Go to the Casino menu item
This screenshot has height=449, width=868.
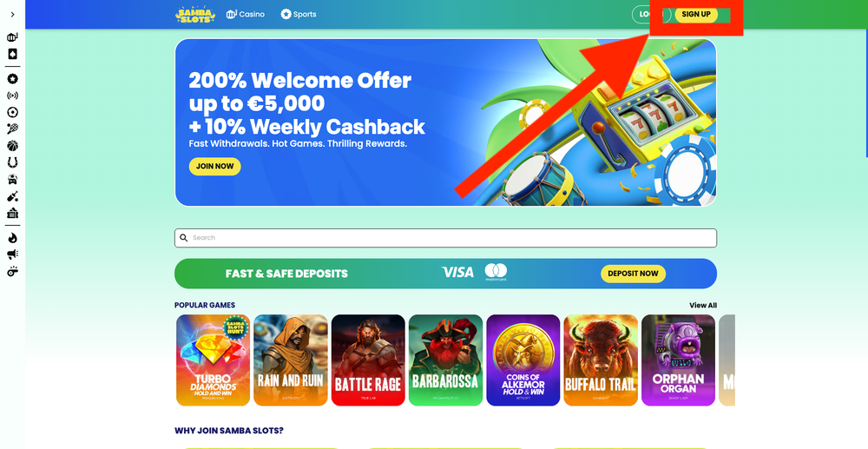pyautogui.click(x=246, y=14)
